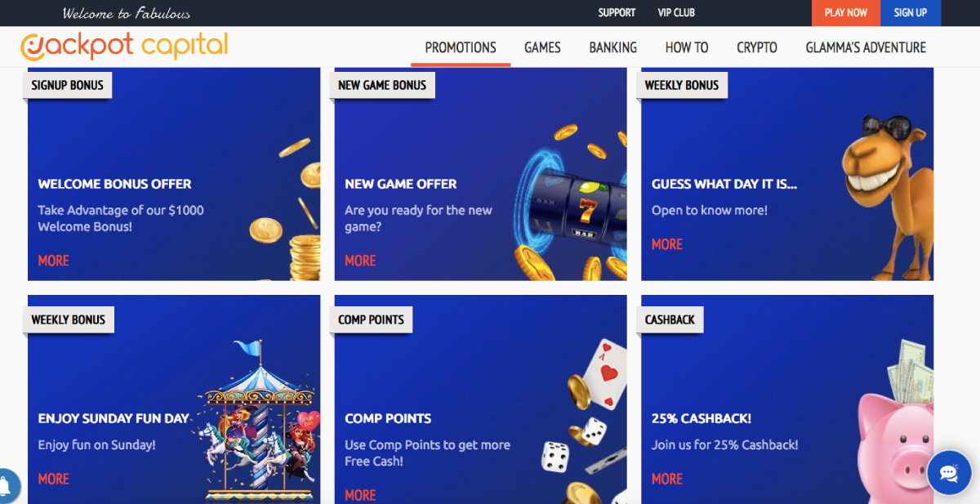Viewport: 980px width, 504px height.
Task: Open the live chat bubble icon
Action: (x=948, y=473)
